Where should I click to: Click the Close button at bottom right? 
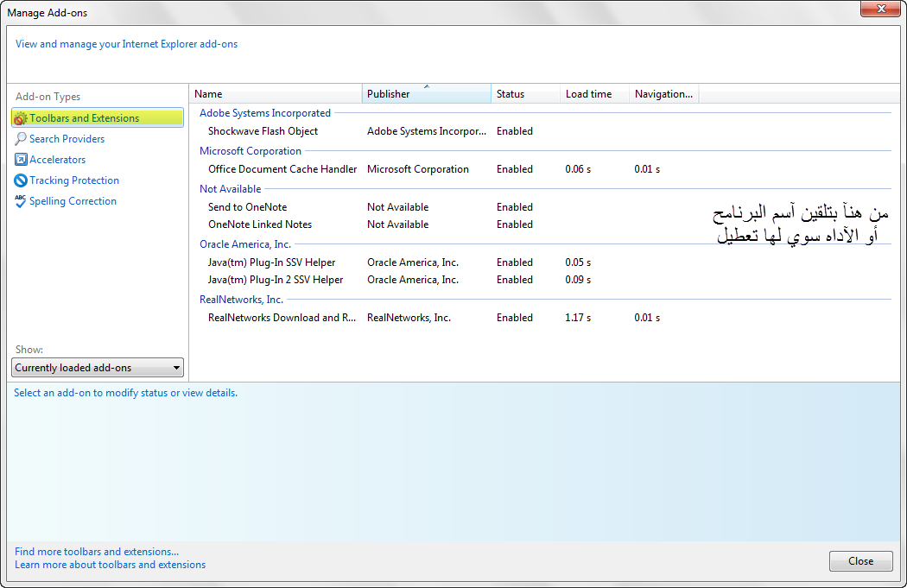[x=860, y=561]
